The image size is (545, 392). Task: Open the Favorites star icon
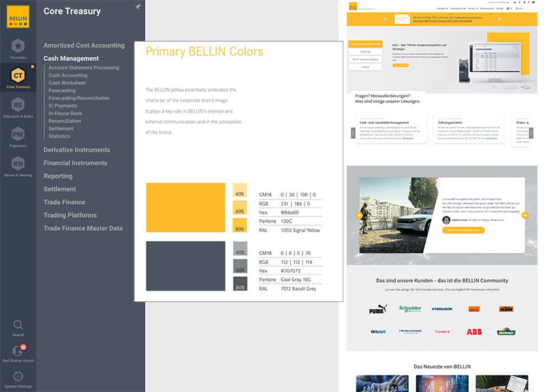(x=18, y=46)
